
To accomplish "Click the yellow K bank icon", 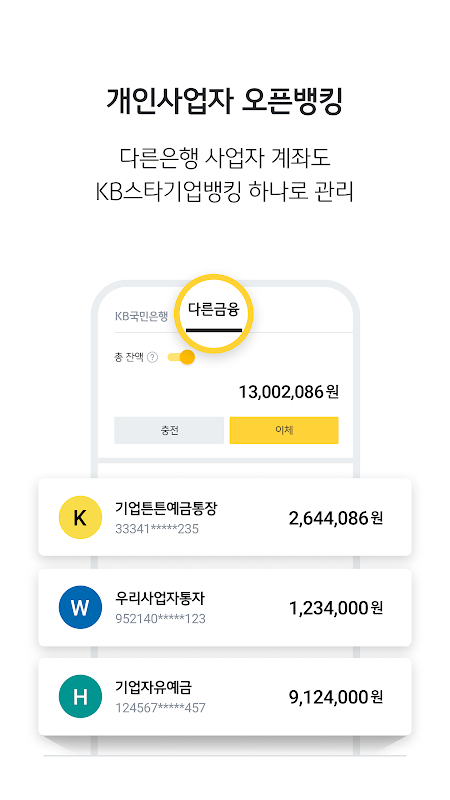I will 80,517.
